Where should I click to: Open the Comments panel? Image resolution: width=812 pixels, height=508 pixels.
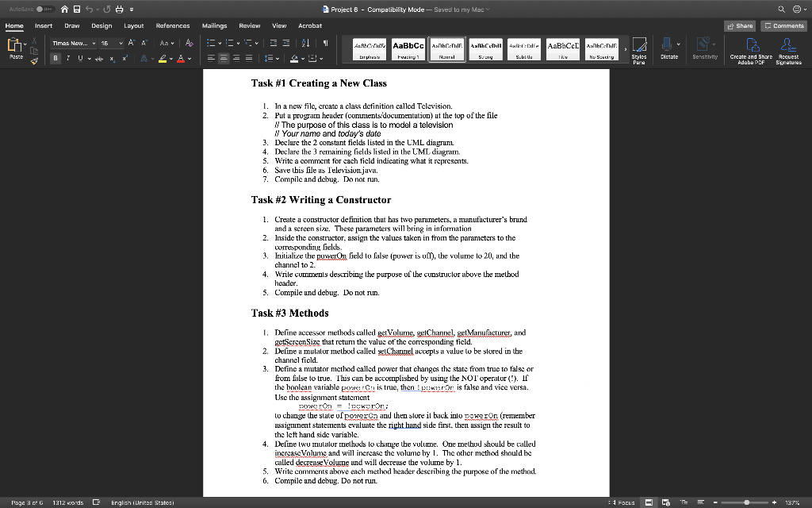783,25
